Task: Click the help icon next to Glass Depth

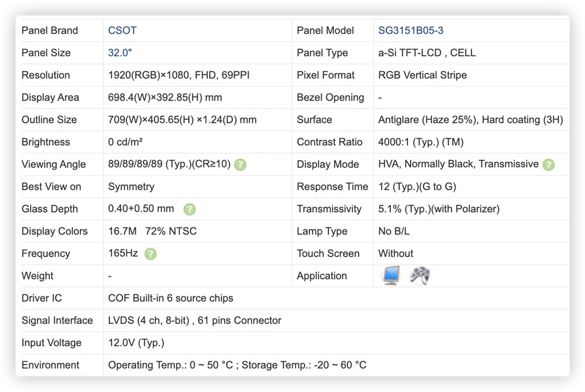Action: tap(189, 209)
